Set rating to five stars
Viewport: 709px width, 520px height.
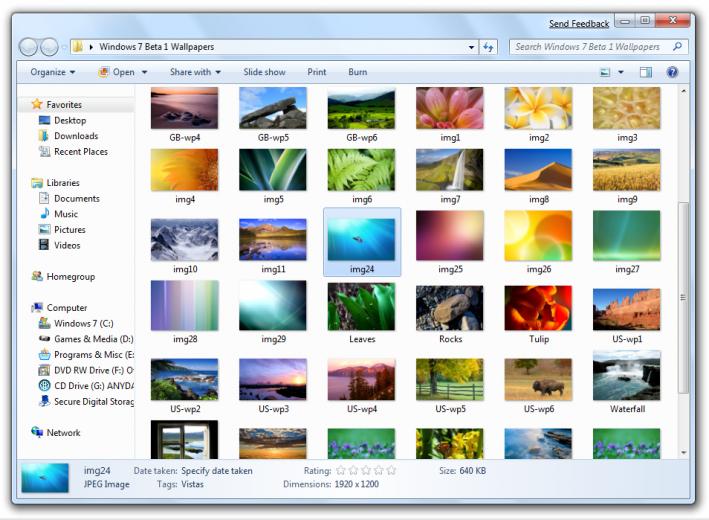click(x=391, y=471)
